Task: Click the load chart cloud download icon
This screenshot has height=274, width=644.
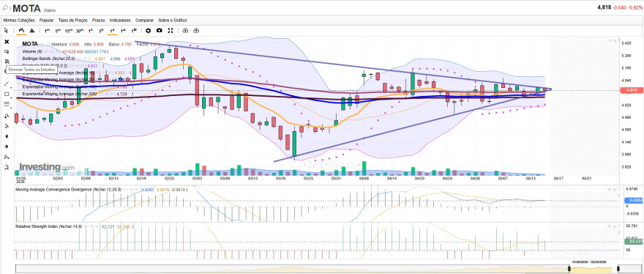Action: (196, 31)
